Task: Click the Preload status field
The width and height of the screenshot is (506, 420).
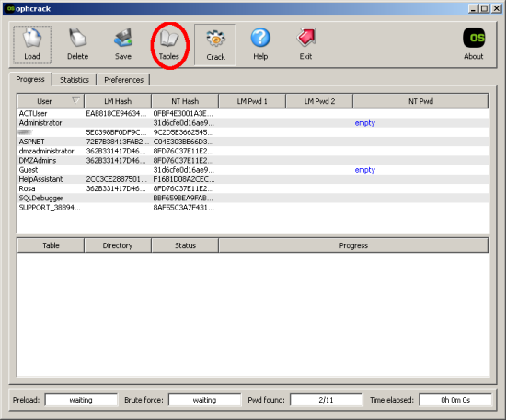Action: (x=81, y=400)
